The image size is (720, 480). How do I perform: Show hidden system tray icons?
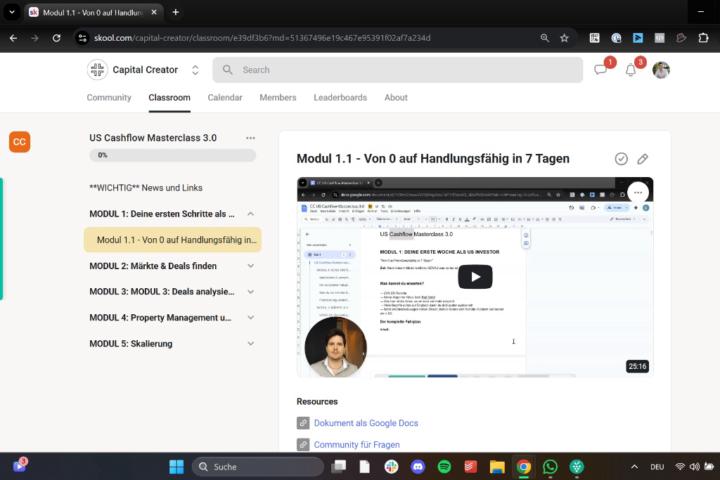634,467
